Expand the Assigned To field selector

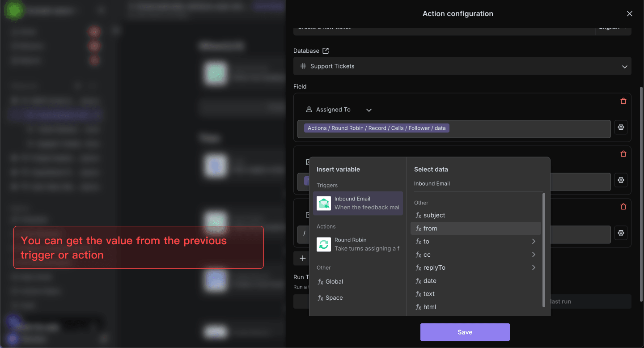click(x=369, y=110)
